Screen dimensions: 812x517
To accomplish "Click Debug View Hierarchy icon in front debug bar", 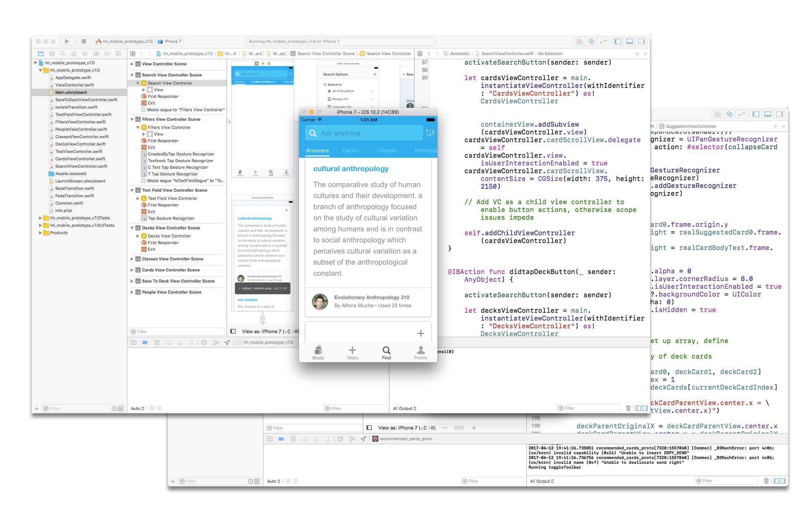I will 204,342.
